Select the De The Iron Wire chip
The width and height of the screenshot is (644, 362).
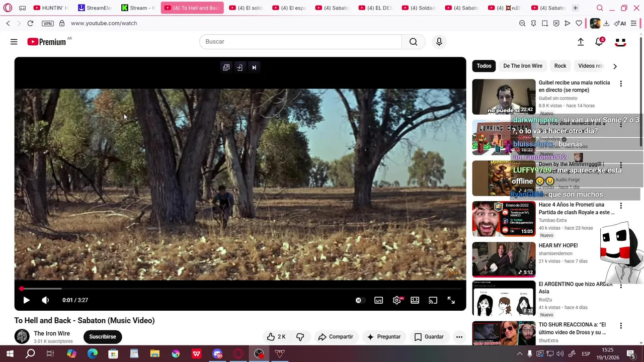click(523, 66)
